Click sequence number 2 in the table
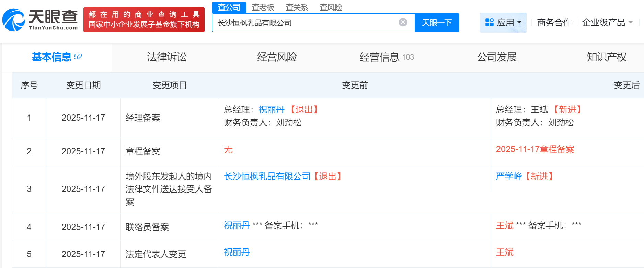 coord(29,151)
